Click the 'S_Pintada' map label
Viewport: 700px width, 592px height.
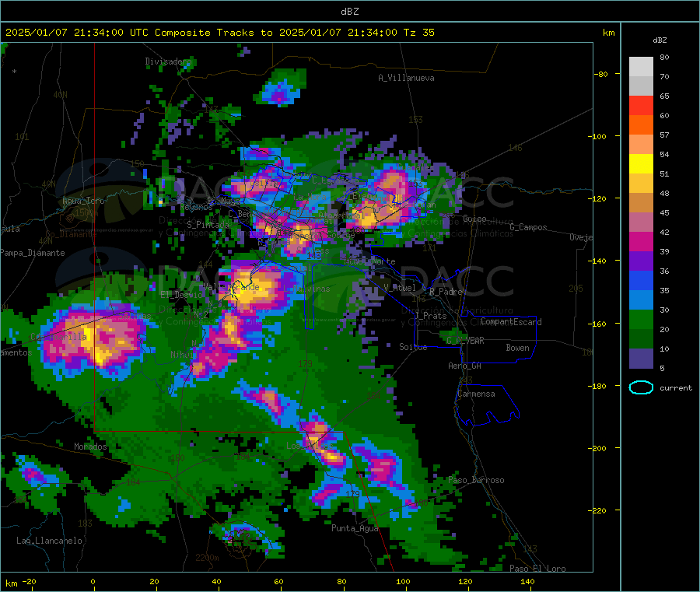208,225
